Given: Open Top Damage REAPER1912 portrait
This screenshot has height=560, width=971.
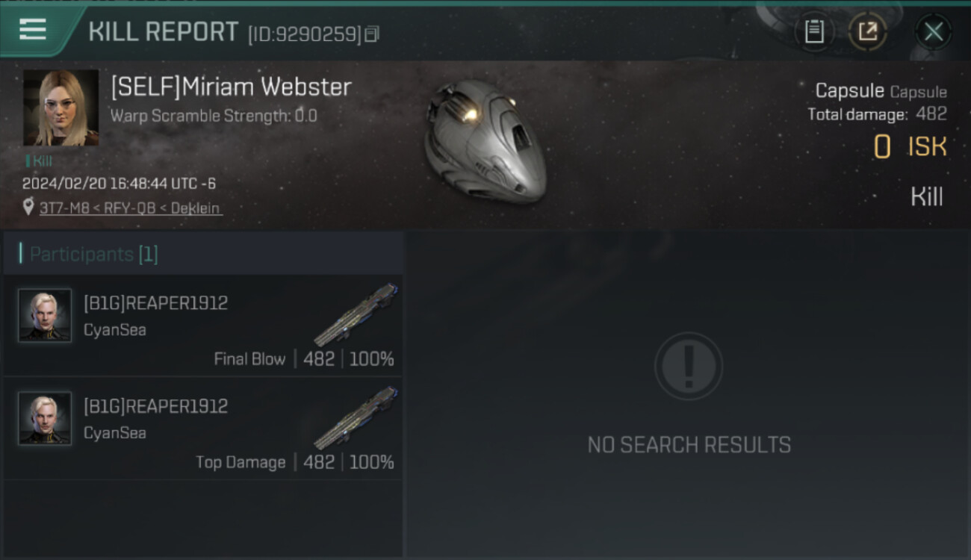Looking at the screenshot, I should point(45,419).
